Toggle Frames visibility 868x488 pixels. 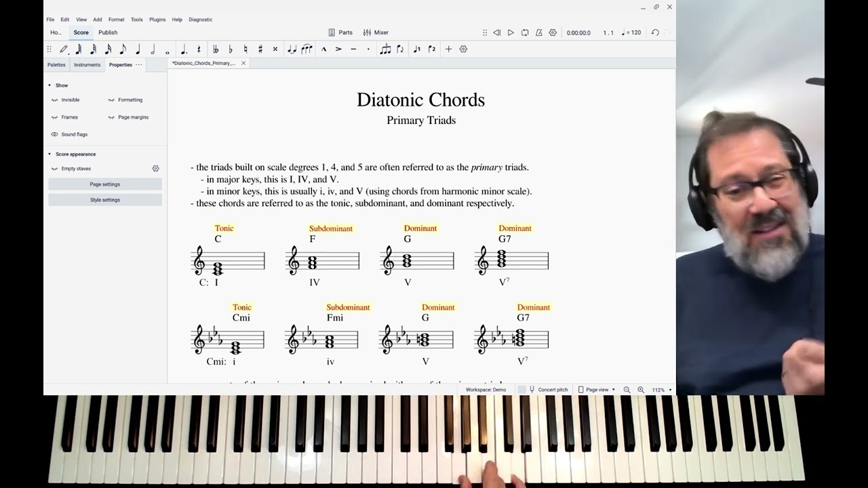pos(64,117)
